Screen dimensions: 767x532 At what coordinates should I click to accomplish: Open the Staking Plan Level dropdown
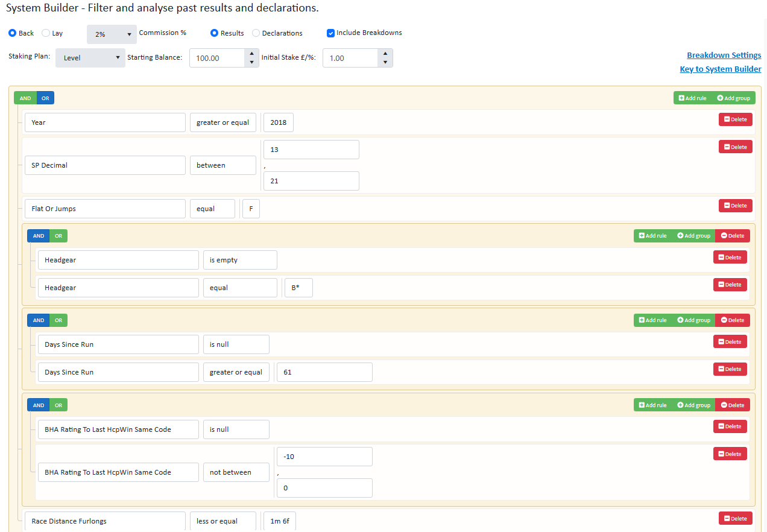click(x=90, y=58)
